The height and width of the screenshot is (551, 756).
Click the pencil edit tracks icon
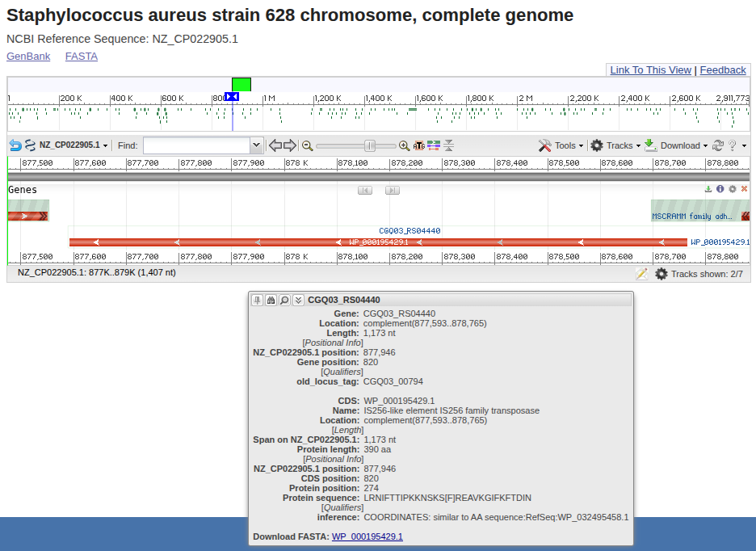point(642,274)
